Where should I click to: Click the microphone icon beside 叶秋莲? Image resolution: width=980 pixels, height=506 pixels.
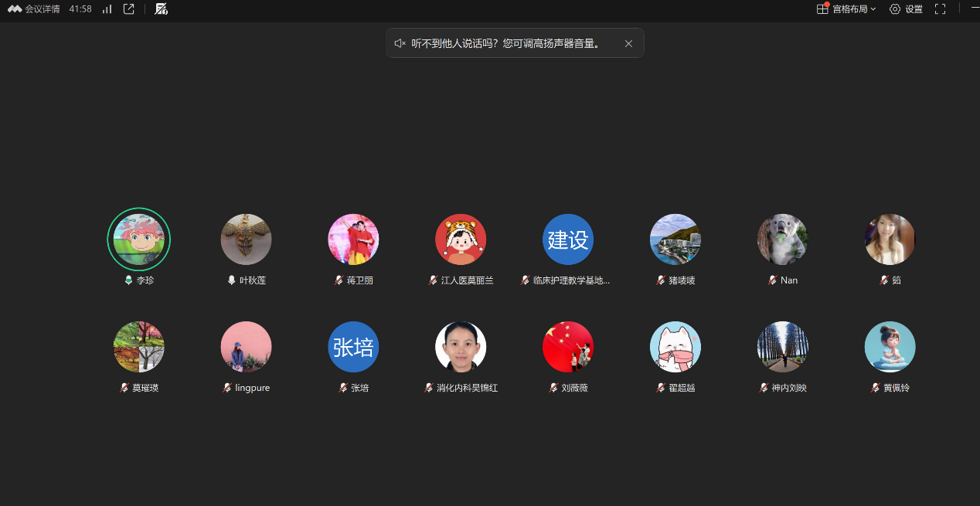coord(231,280)
